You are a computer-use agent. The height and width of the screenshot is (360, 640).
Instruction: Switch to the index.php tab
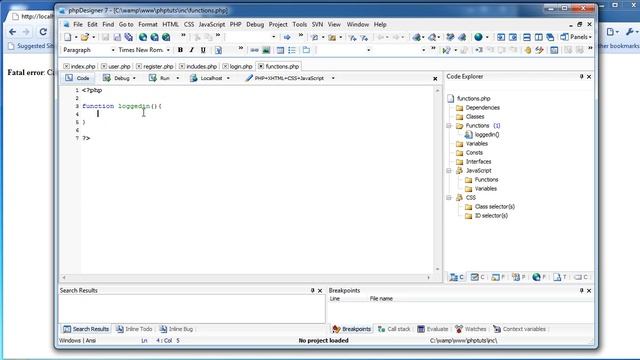80,66
